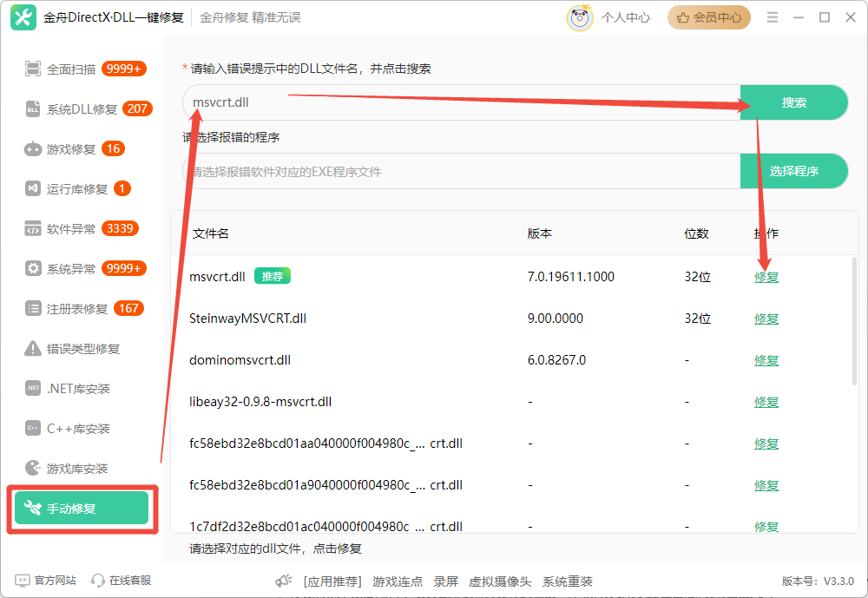Image resolution: width=868 pixels, height=598 pixels.
Task: Click the 选择程序 button
Action: click(794, 171)
